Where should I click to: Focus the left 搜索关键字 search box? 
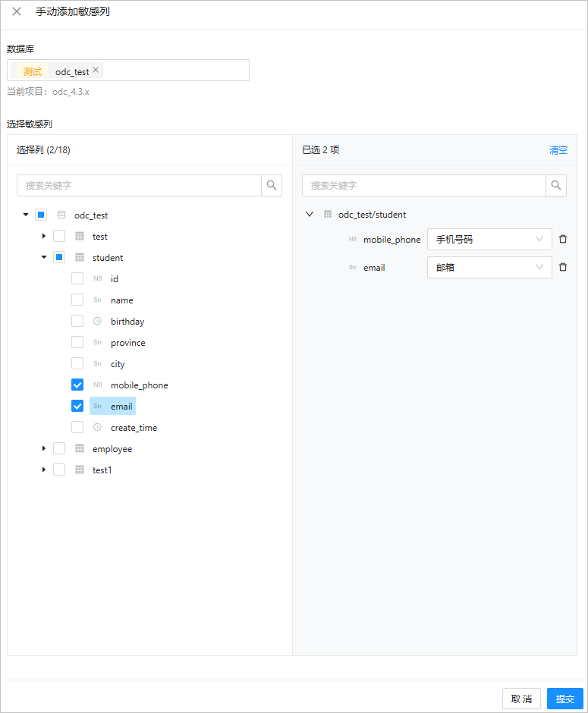tap(139, 186)
